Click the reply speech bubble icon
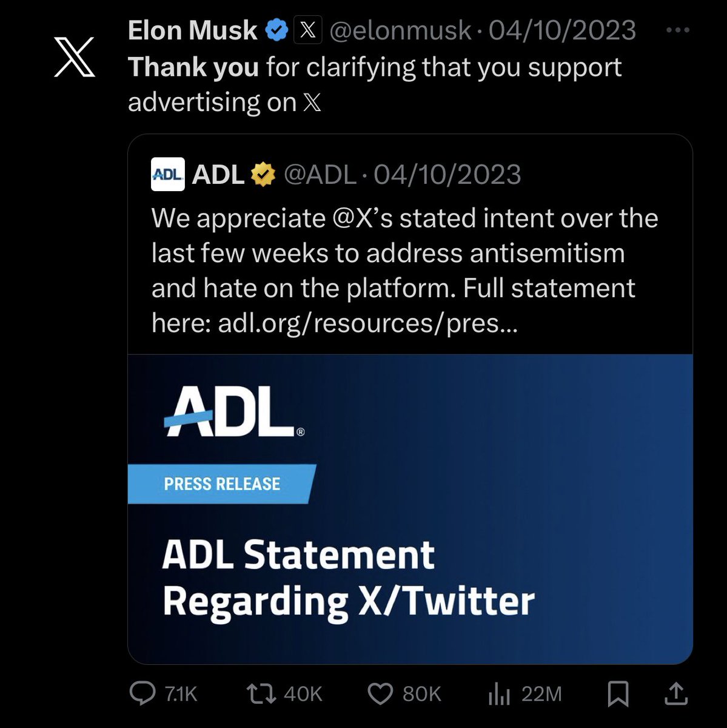This screenshot has width=727, height=728. [142, 693]
